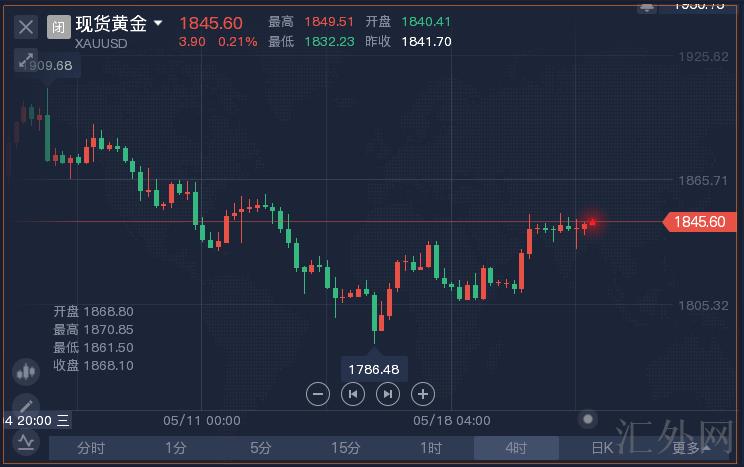Expand the 更多 timeframe menu
744x467 pixels.
click(690, 448)
